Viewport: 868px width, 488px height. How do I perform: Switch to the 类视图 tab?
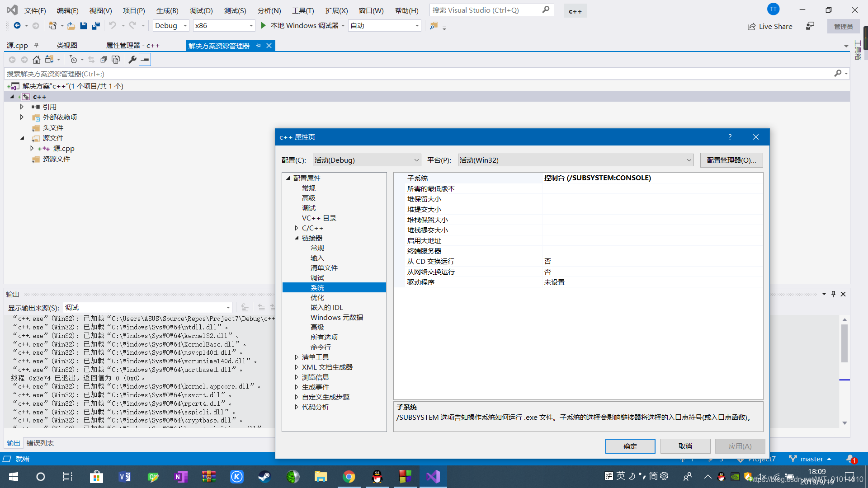(x=67, y=46)
